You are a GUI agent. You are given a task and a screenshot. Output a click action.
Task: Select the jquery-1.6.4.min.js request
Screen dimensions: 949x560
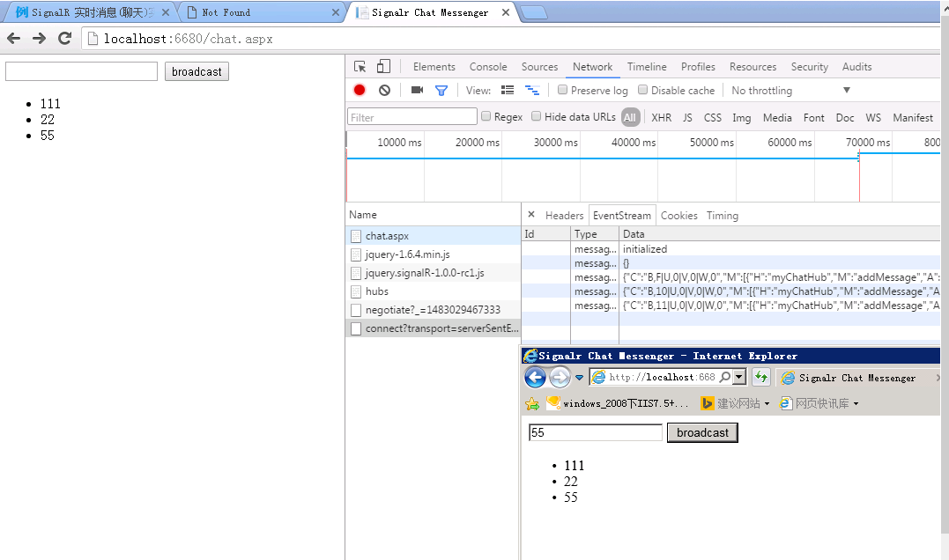433,254
